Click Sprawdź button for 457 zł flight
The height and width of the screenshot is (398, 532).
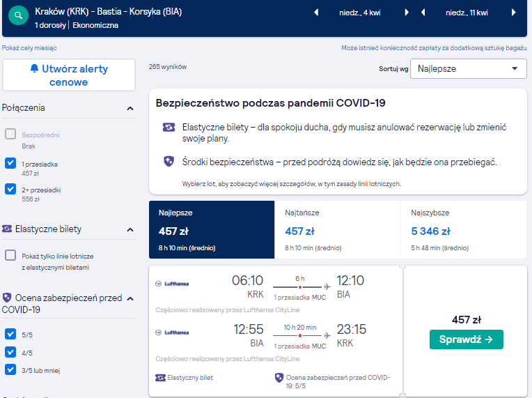[x=466, y=339]
